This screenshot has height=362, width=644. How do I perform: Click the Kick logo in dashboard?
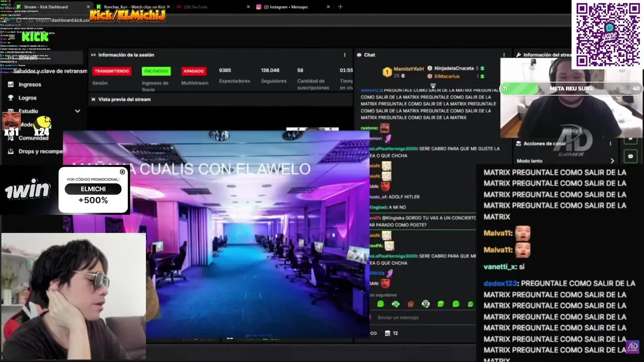point(35,37)
